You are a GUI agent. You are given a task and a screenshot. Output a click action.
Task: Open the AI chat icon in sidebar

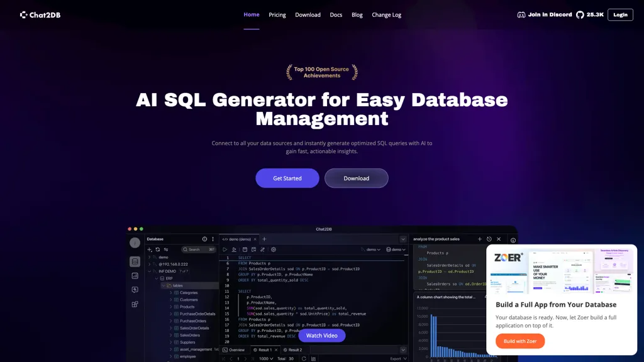click(x=135, y=290)
